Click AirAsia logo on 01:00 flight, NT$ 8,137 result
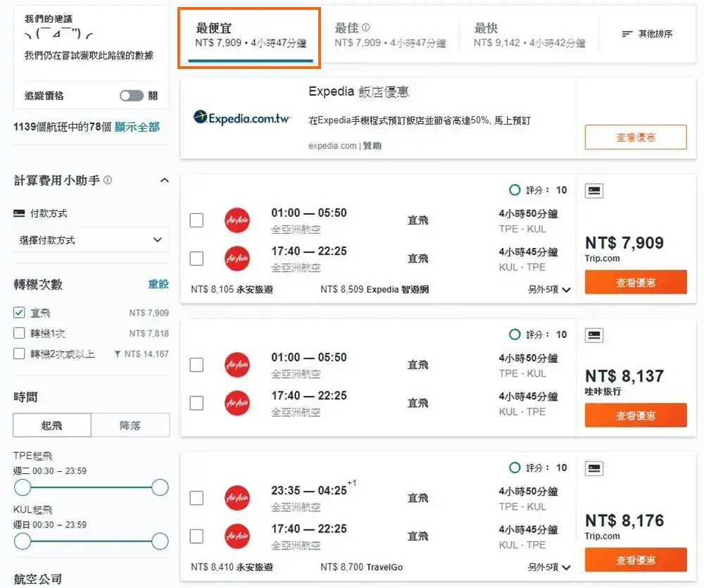Screen dimensions: 704x588 237,365
